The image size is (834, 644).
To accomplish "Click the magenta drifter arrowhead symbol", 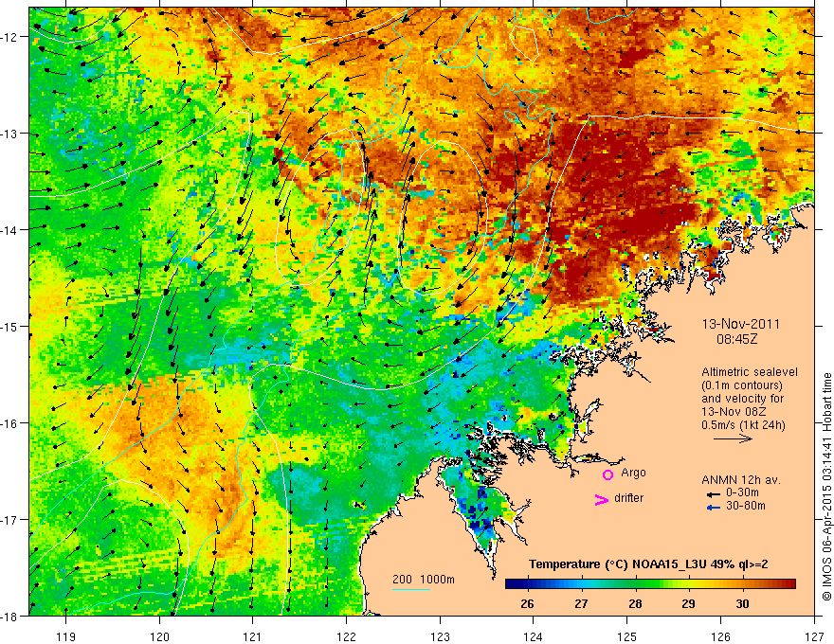I will (x=601, y=499).
